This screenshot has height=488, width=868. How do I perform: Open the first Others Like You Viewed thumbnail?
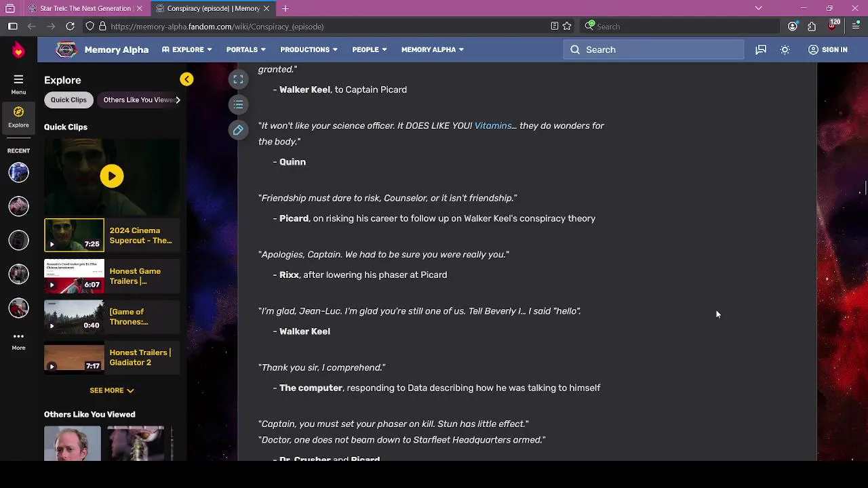click(73, 443)
